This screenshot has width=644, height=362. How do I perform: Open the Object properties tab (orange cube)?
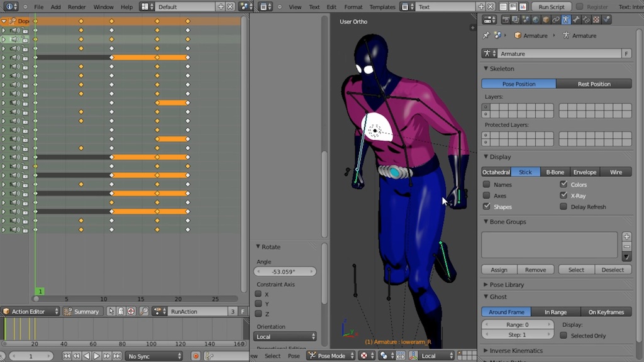546,19
